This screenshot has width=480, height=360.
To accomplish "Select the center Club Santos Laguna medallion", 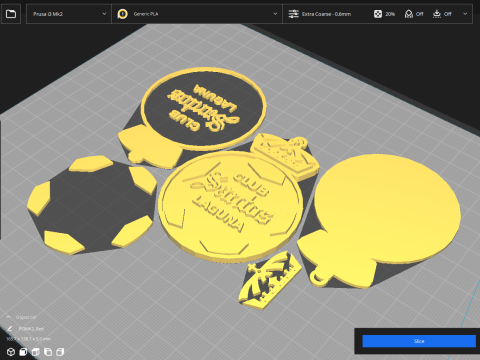I will click(230, 207).
